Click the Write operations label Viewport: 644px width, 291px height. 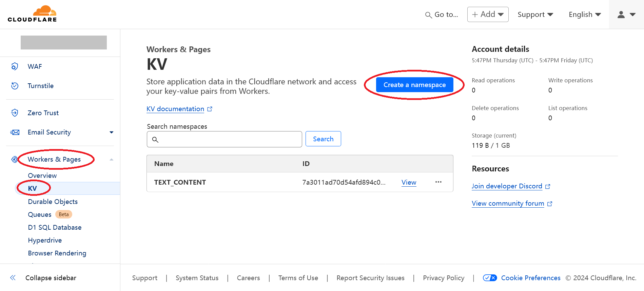[570, 80]
